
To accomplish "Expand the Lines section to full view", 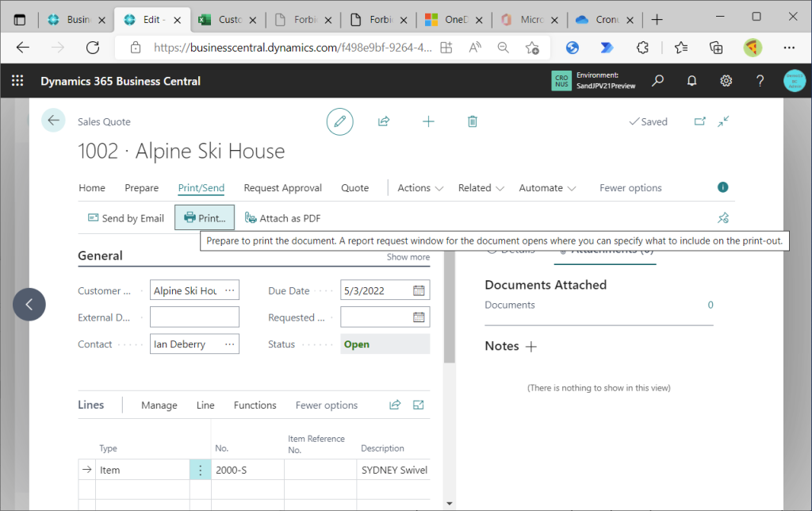I will 419,405.
